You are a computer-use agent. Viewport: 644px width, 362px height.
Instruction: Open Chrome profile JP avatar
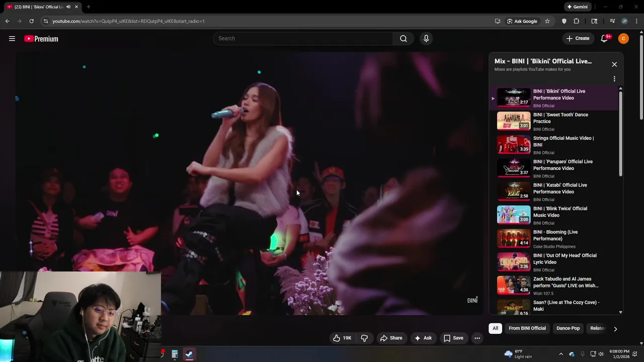pyautogui.click(x=624, y=21)
